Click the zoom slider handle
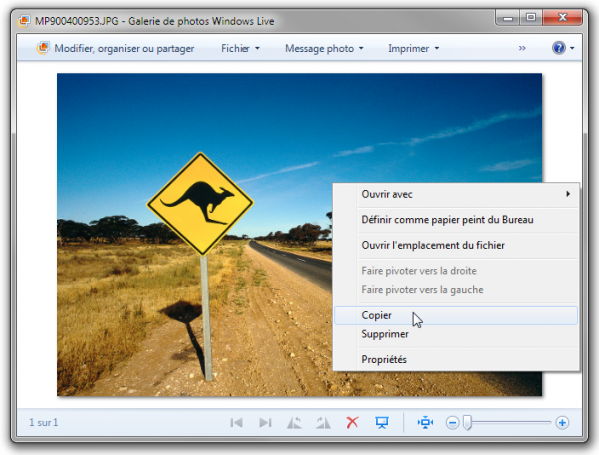 click(x=468, y=423)
